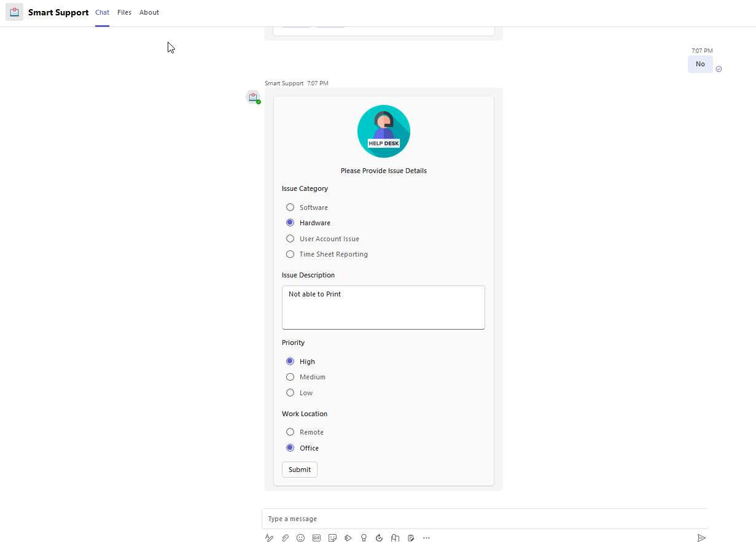Open the emoji picker

click(300, 538)
